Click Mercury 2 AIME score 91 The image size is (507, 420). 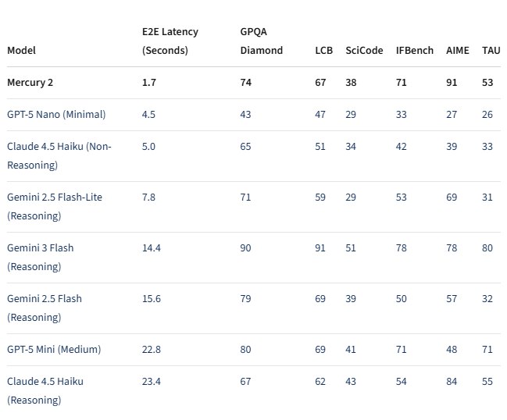[x=452, y=83]
